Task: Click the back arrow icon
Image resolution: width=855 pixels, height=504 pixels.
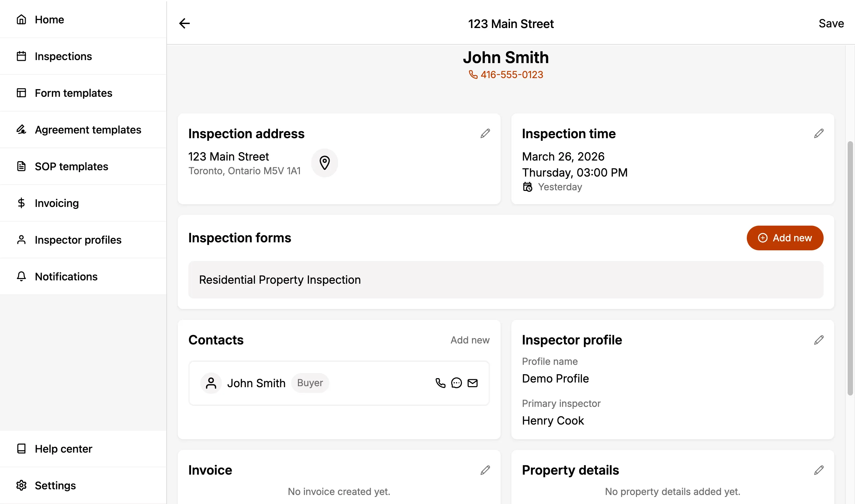Action: 184,23
